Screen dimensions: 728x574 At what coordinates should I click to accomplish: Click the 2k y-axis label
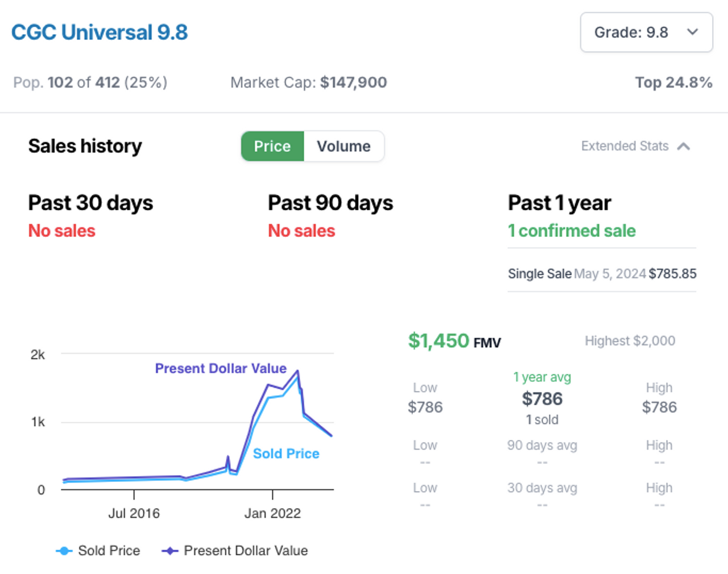click(38, 355)
